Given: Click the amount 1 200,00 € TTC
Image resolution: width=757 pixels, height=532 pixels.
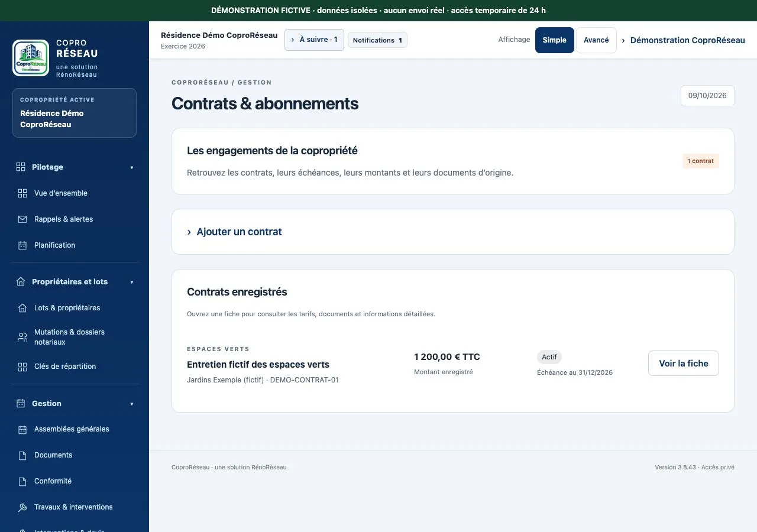Looking at the screenshot, I should (447, 357).
